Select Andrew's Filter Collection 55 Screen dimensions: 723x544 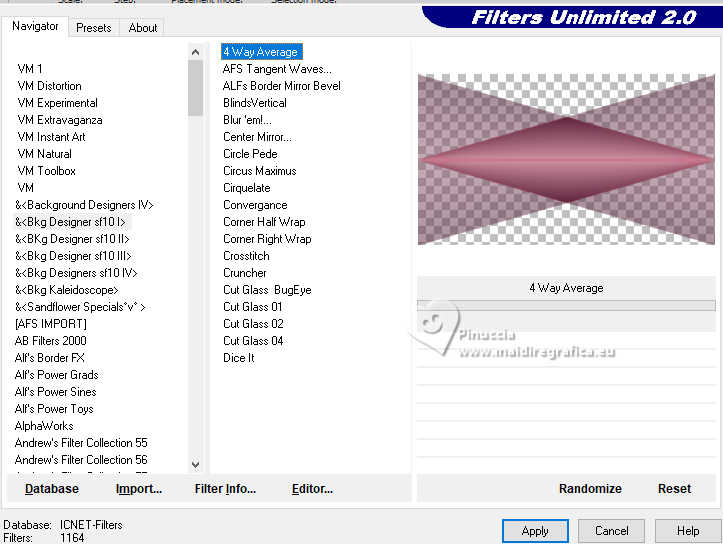pos(81,443)
